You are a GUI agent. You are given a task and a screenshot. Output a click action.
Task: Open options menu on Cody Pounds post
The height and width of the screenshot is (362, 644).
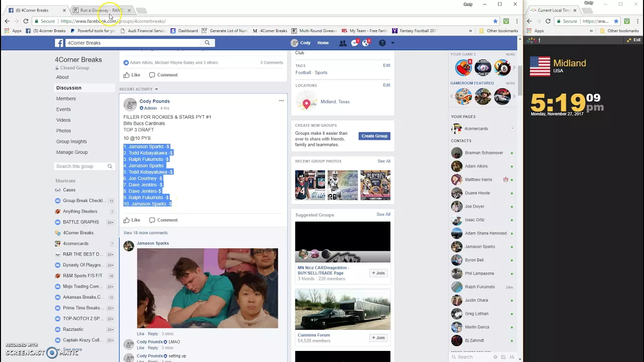click(281, 101)
